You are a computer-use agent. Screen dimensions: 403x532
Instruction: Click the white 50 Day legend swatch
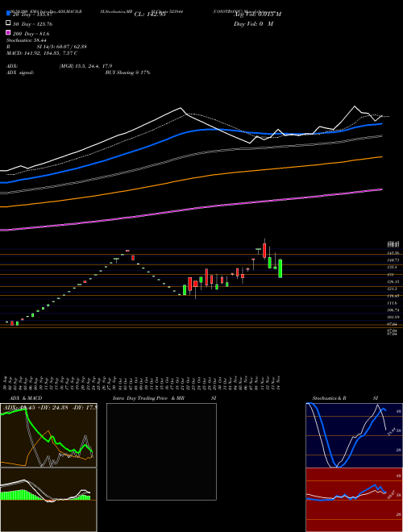coord(9,23)
